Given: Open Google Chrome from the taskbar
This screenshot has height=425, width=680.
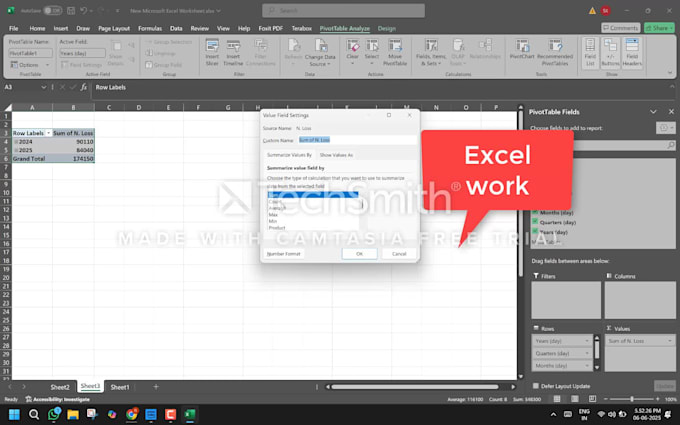Looking at the screenshot, I should [x=131, y=415].
